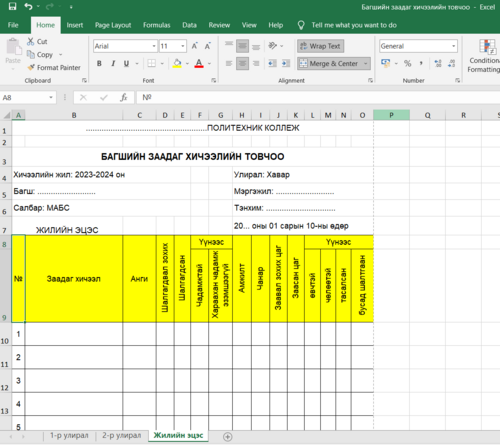Click the Save icon in title bar
The image size is (500, 445).
click(x=12, y=6)
